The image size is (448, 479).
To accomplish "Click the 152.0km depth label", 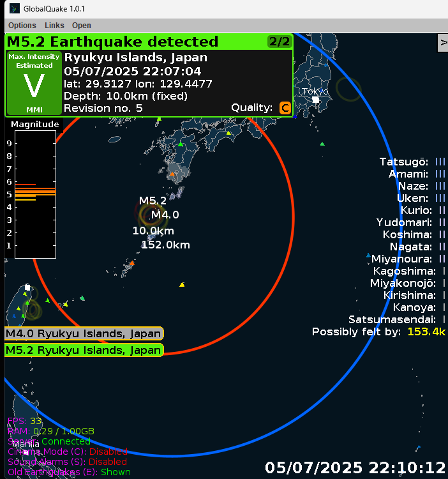I will click(166, 245).
